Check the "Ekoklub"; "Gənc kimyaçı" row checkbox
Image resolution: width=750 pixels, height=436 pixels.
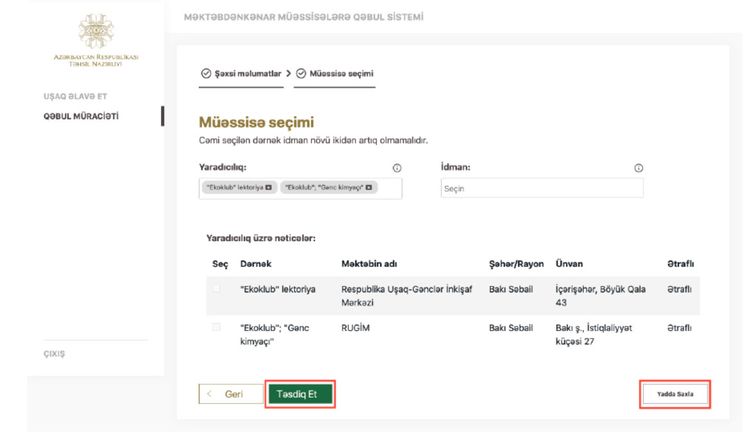point(215,327)
